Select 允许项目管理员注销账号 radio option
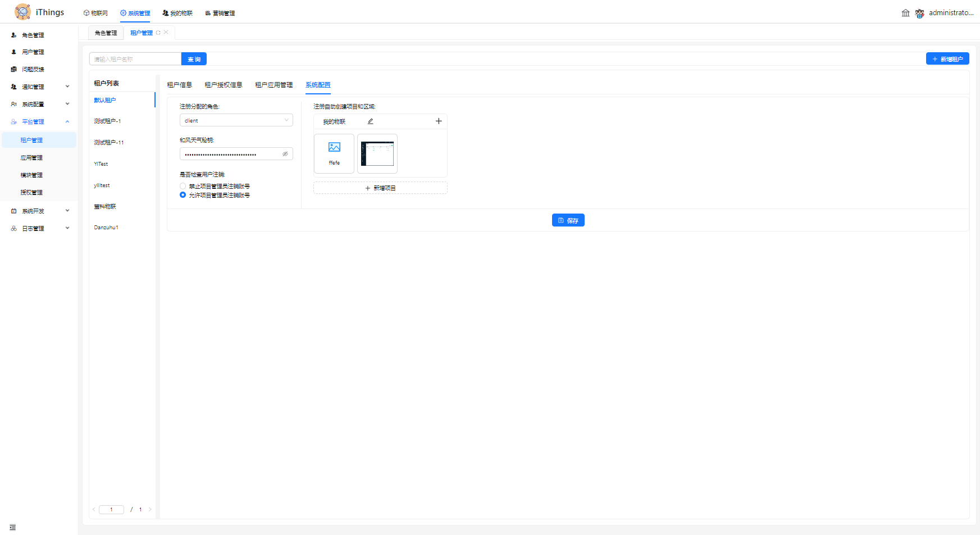 tap(183, 195)
